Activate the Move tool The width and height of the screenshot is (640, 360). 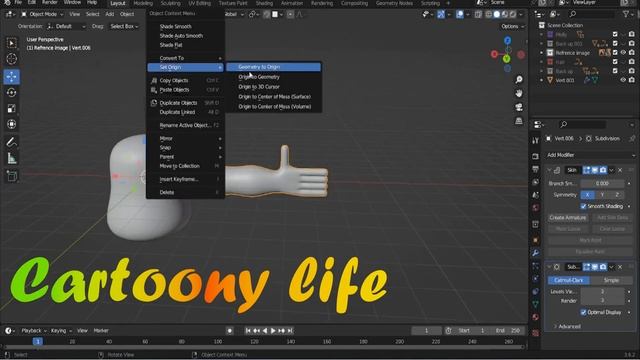click(11, 76)
